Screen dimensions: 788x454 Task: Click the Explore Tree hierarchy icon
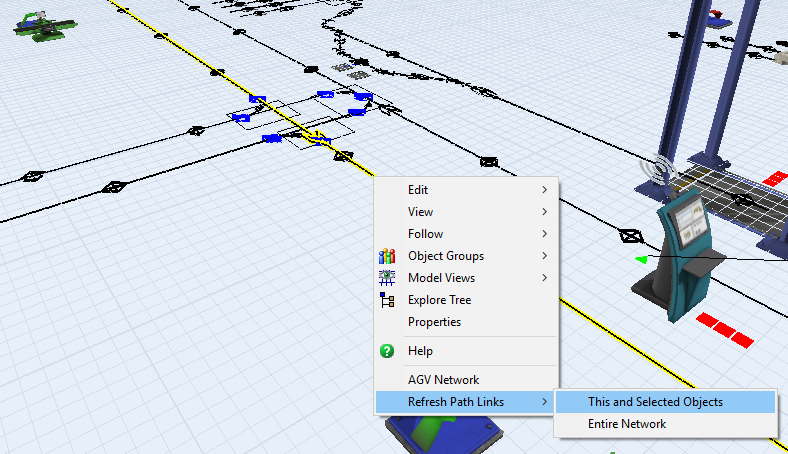click(x=387, y=300)
